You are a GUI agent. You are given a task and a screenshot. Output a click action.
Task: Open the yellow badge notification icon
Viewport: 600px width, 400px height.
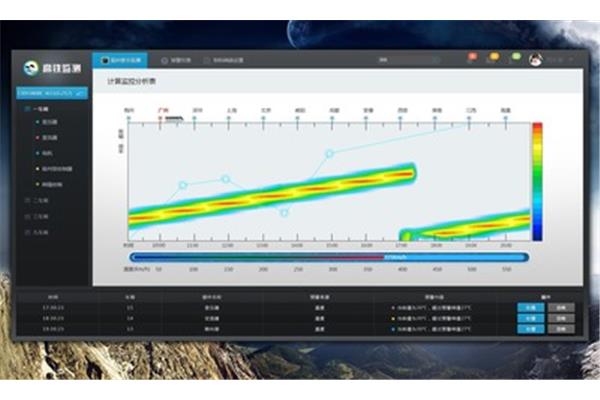[494, 57]
